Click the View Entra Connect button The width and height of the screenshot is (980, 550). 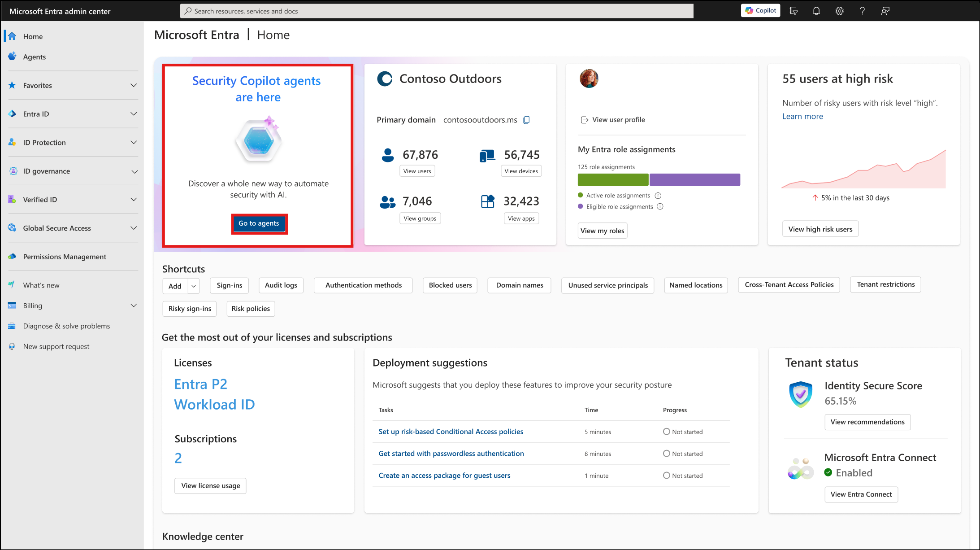tap(861, 494)
